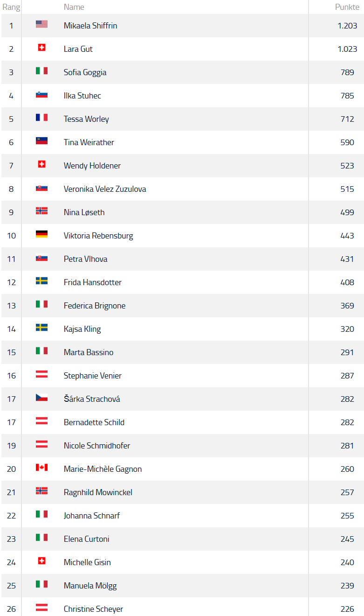The height and width of the screenshot is (616, 364).
Task: Sort by the Name column header
Action: (x=74, y=7)
